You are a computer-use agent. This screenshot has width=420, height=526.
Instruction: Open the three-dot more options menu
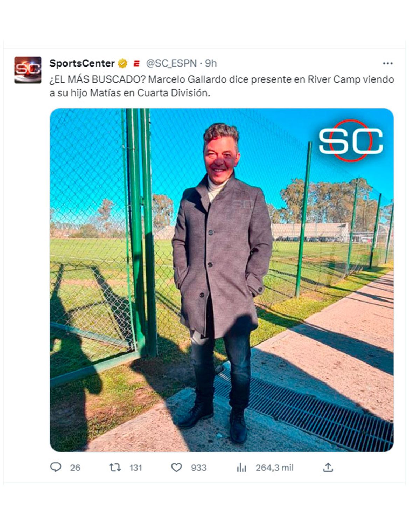(387, 63)
